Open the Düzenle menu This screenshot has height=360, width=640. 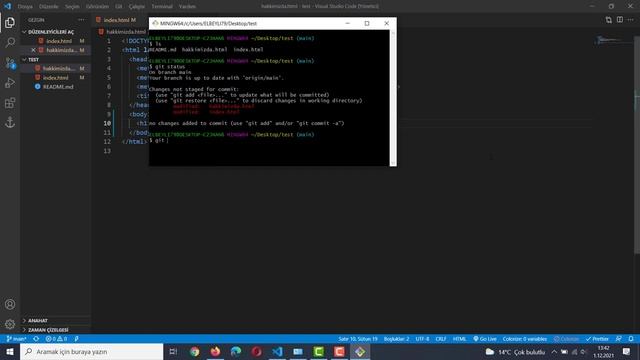pyautogui.click(x=49, y=7)
